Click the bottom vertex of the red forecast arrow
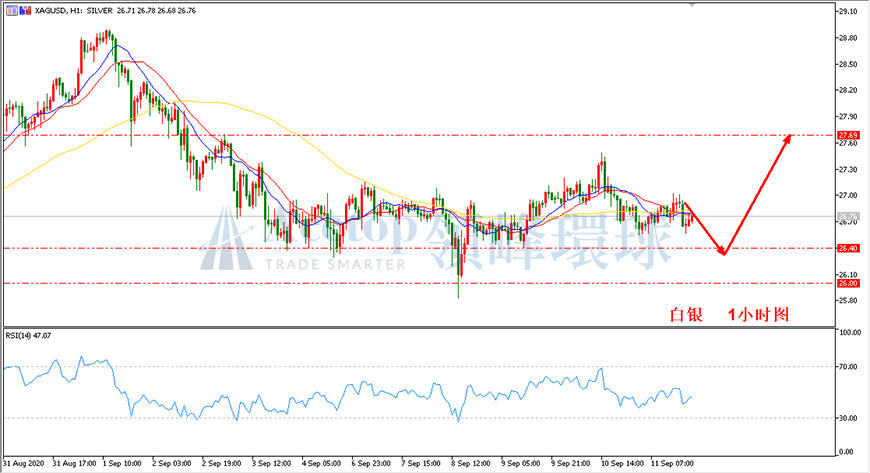Image resolution: width=870 pixels, height=473 pixels. [723, 254]
